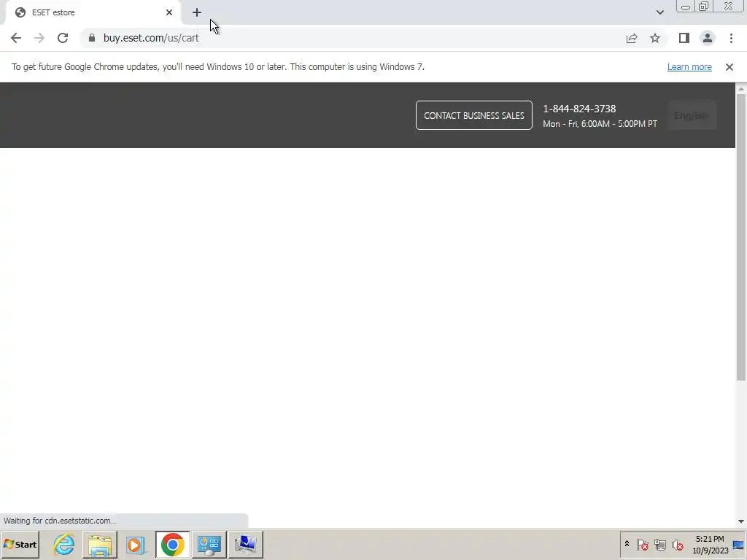Open Windows Explorer folder from the taskbar
747x560 pixels.
click(x=99, y=544)
